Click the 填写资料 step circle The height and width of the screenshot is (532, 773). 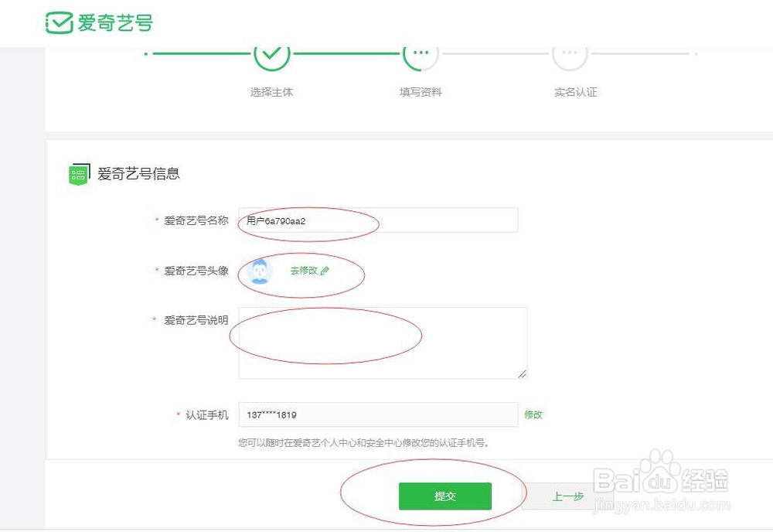[x=421, y=55]
